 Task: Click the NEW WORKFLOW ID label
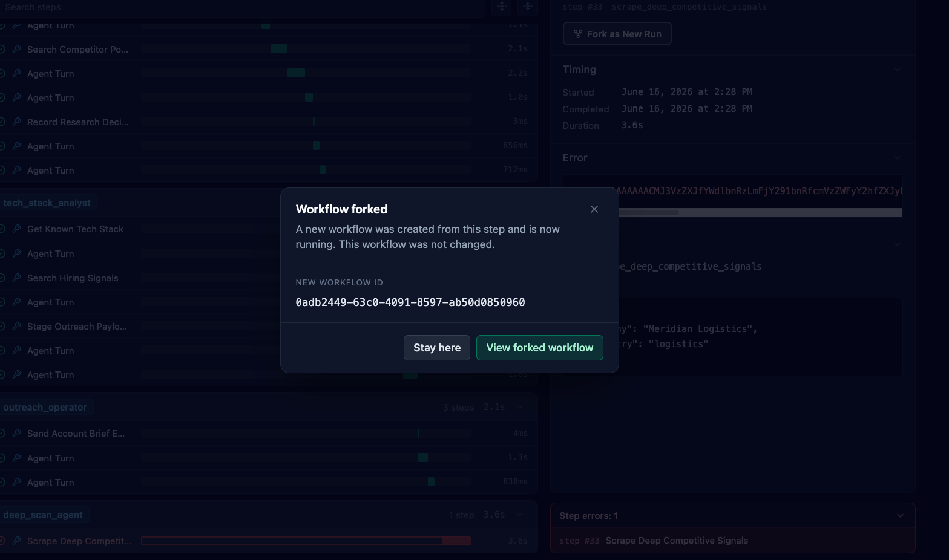(339, 282)
